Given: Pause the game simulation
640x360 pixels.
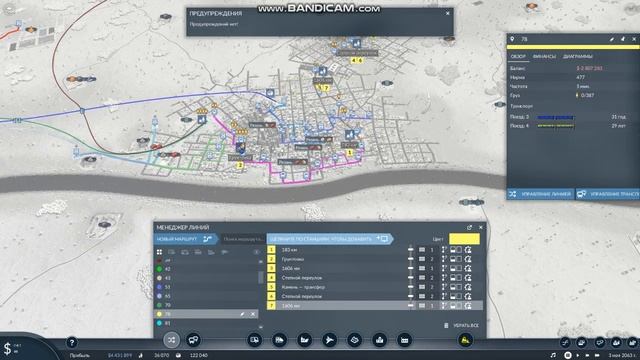Looking at the screenshot, I should tap(567, 355).
